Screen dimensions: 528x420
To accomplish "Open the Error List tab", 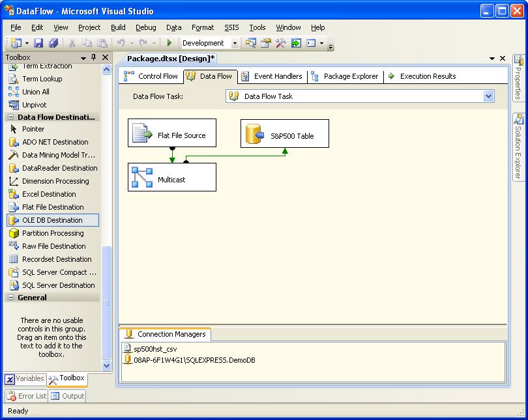I will 27,396.
